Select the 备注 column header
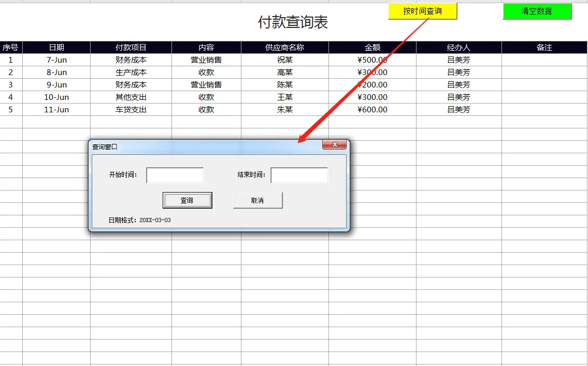The width and height of the screenshot is (588, 366). click(544, 47)
